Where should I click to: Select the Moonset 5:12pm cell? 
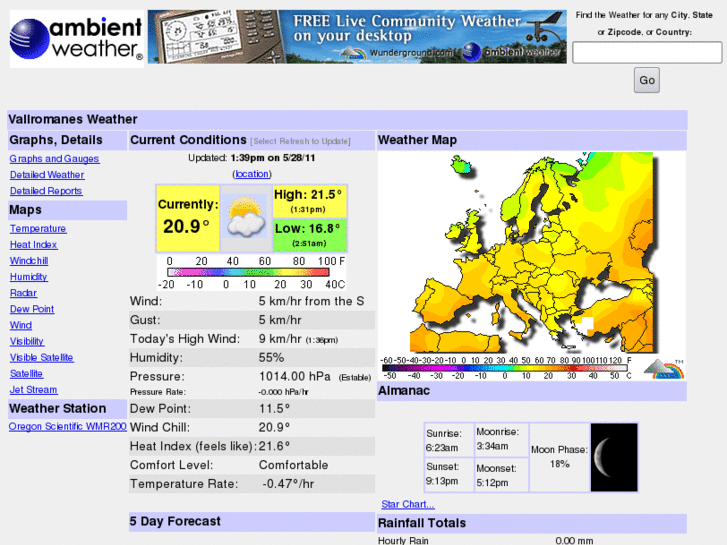click(x=501, y=474)
